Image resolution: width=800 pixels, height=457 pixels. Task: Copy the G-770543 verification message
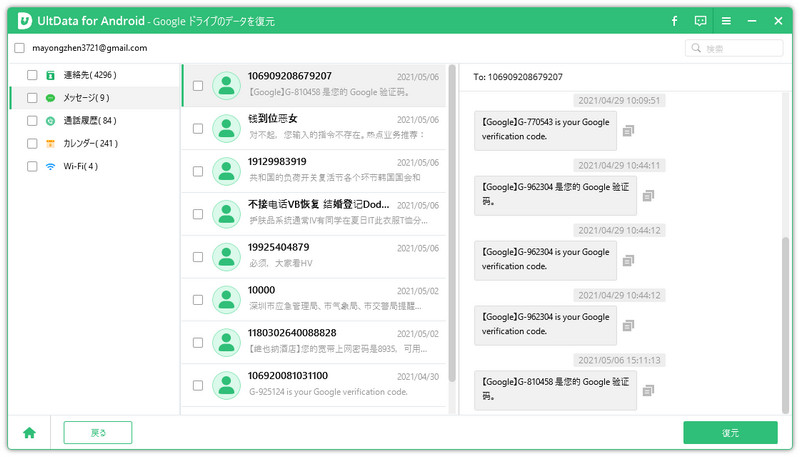tap(628, 130)
